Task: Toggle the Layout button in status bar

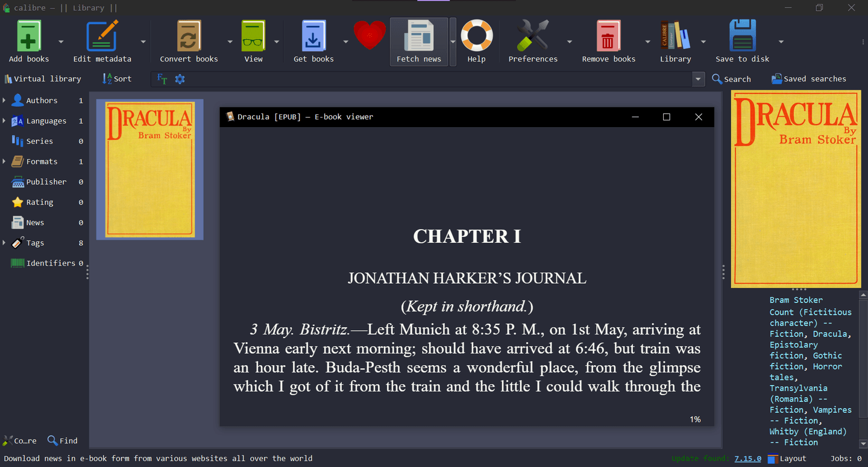Action: click(x=787, y=459)
